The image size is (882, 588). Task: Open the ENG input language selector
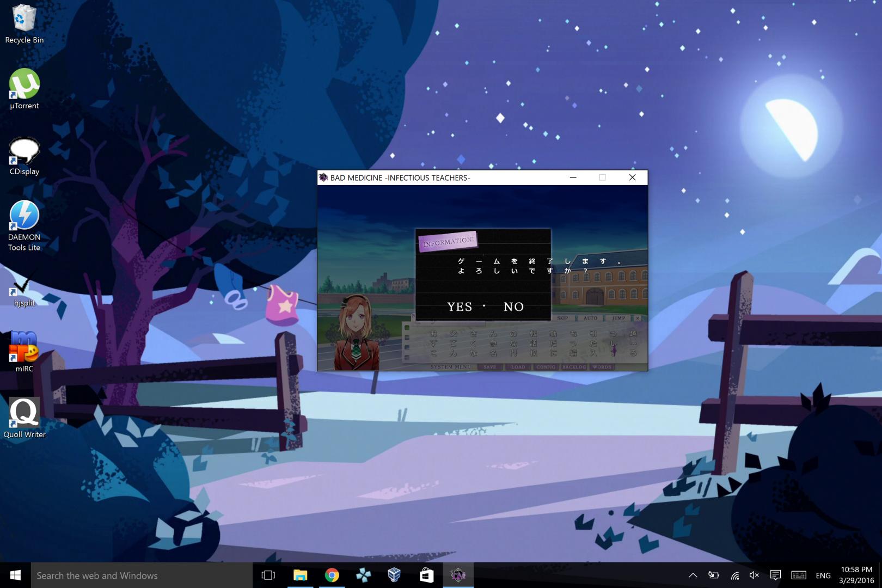(x=823, y=575)
